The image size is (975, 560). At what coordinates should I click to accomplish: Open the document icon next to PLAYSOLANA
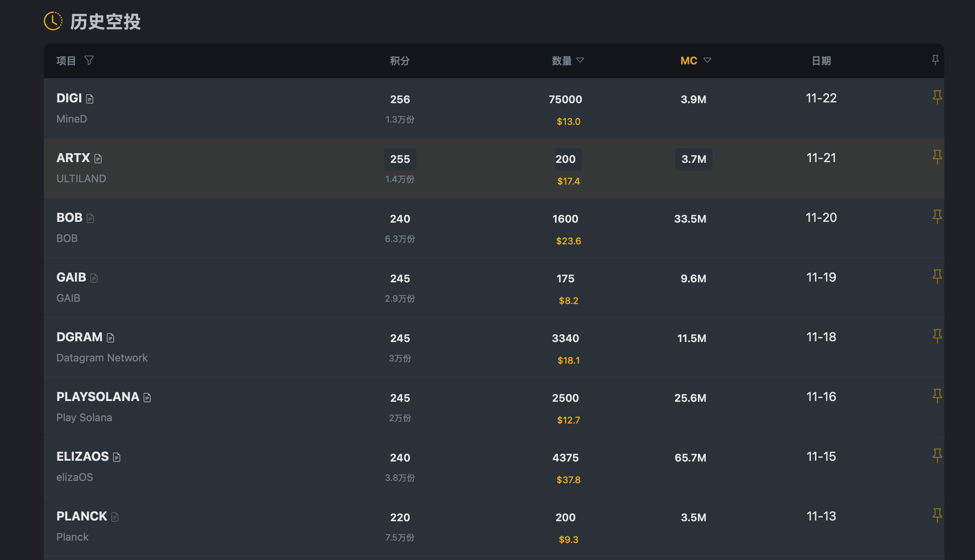pos(147,398)
